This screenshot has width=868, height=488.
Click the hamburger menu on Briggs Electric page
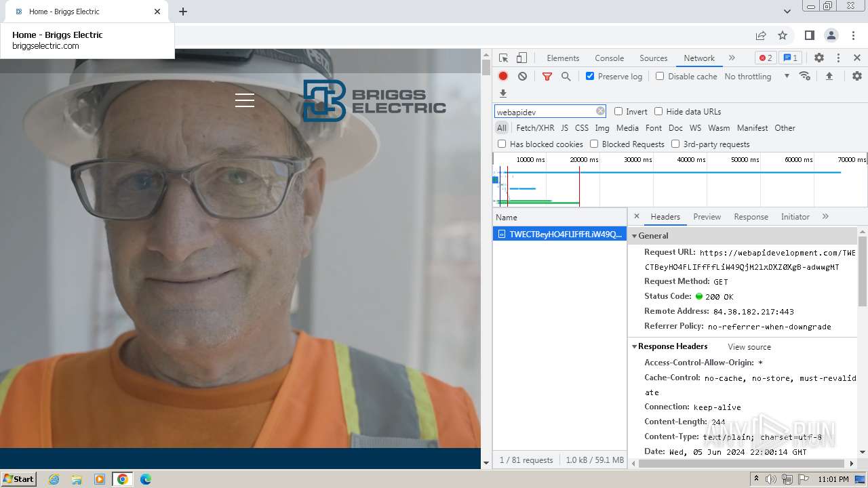[245, 100]
